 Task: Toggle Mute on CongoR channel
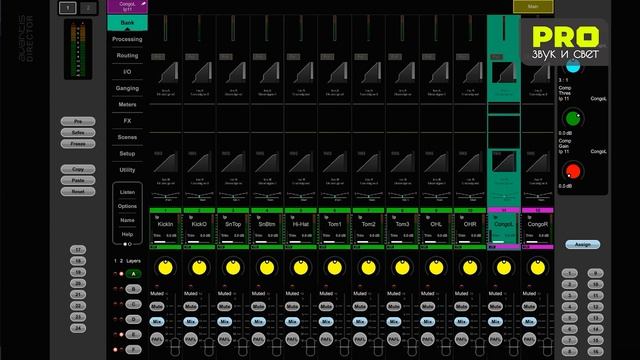(529, 307)
